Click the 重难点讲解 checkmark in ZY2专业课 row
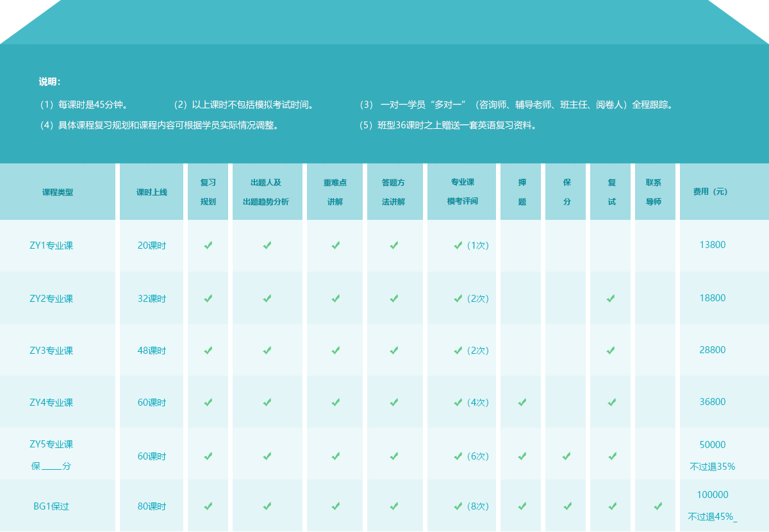Screen dimensions: 769x532 (x=336, y=298)
